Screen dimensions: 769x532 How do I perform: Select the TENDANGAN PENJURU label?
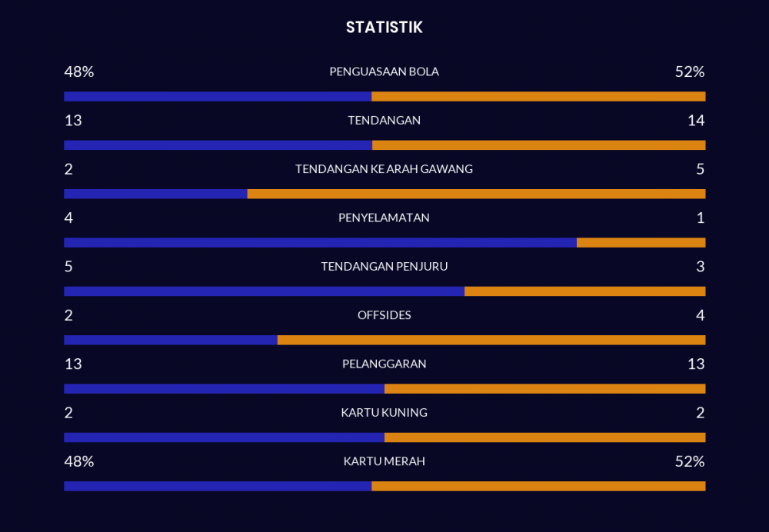384,266
